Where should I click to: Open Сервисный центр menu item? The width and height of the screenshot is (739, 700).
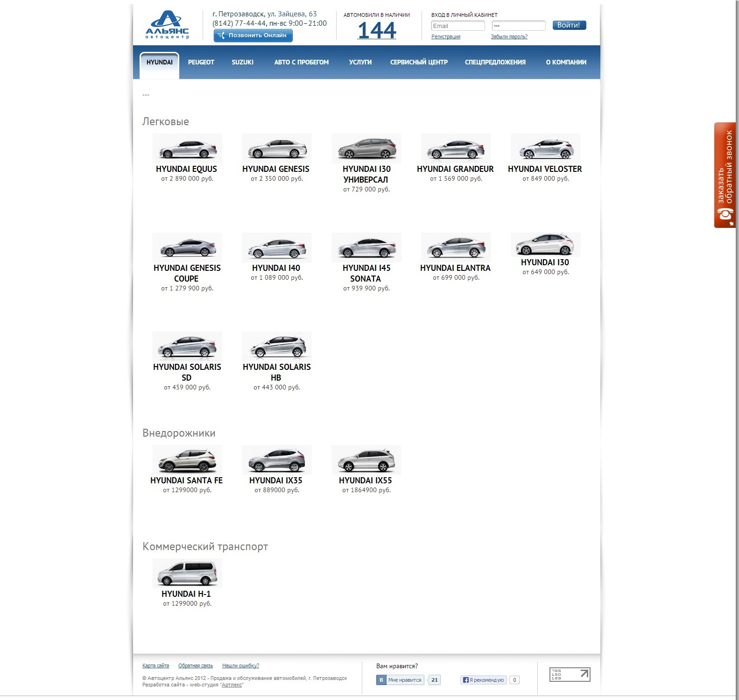pyautogui.click(x=419, y=63)
